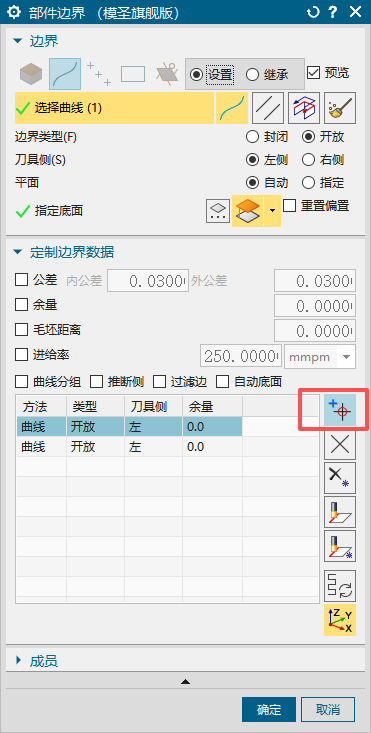Select the Face boundary mode cube icon
The width and height of the screenshot is (371, 733).
pos(31,74)
